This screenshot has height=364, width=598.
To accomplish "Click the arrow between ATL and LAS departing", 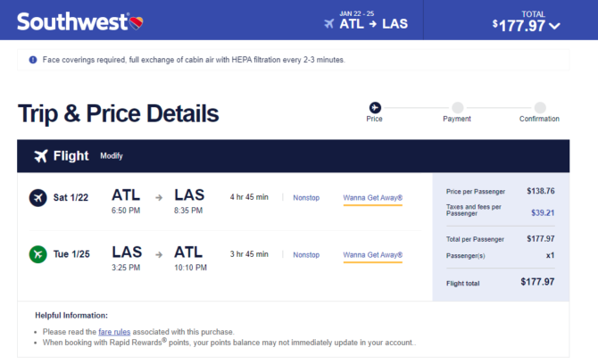I will coord(159,197).
